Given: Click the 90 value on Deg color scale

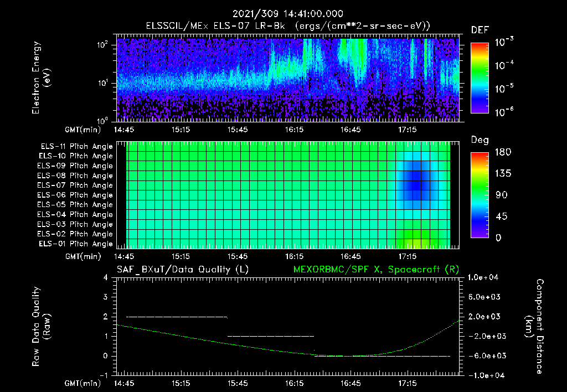Looking at the screenshot, I should point(502,195).
